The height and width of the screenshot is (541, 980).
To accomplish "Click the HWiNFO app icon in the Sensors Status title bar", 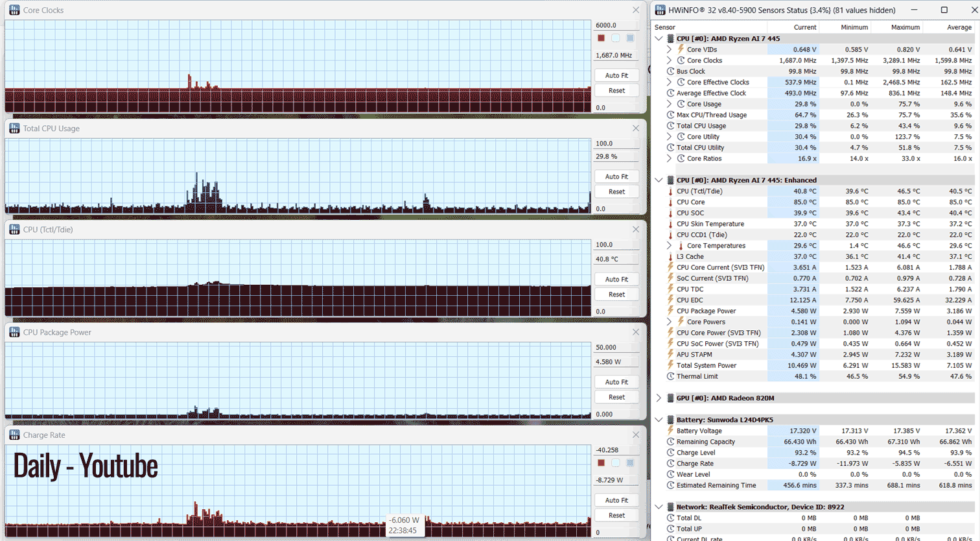I will click(x=660, y=10).
